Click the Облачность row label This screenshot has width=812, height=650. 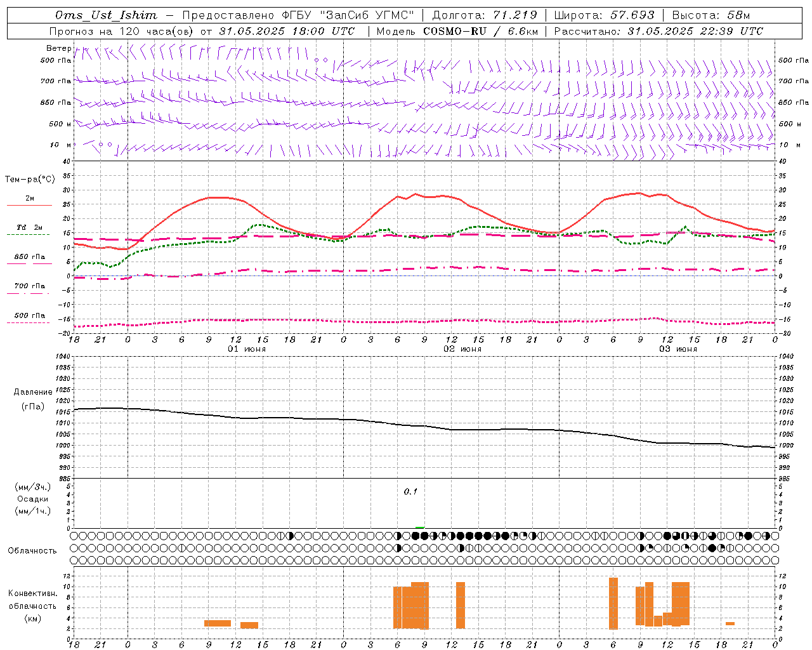point(32,551)
